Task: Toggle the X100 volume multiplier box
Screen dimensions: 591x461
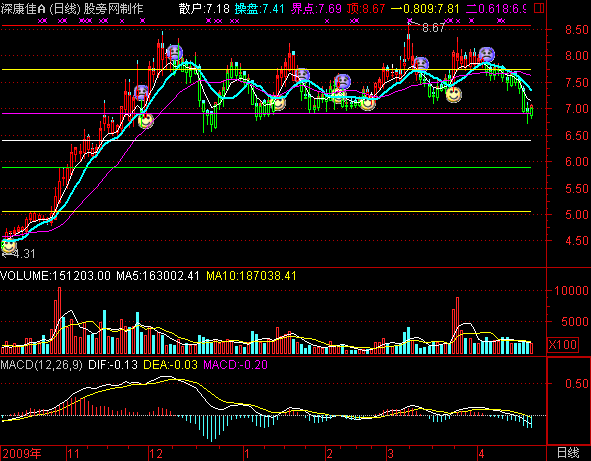Action: [562, 344]
